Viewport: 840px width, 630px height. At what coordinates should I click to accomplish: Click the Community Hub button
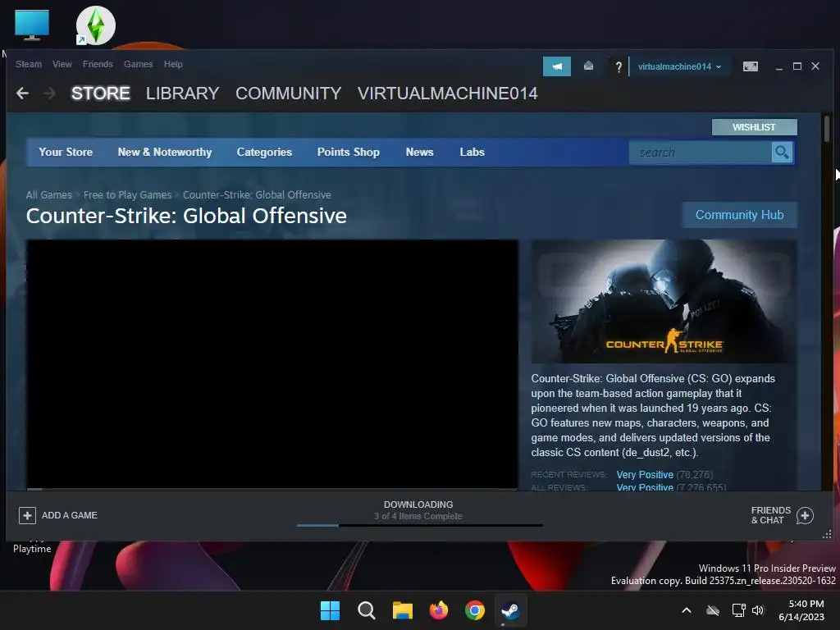point(739,215)
